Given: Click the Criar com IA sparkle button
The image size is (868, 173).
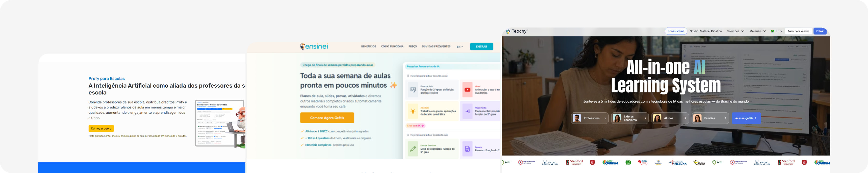Looking at the screenshot, I should click(x=415, y=126).
